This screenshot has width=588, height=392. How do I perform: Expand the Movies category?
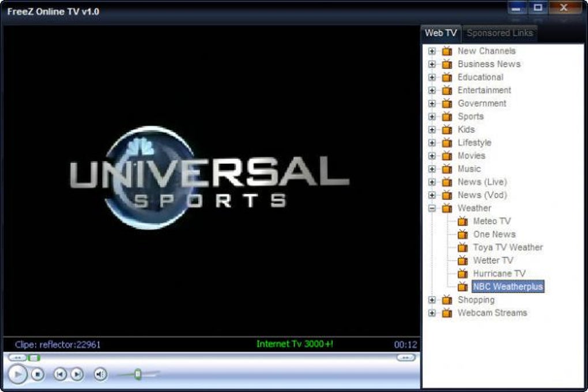tap(432, 156)
